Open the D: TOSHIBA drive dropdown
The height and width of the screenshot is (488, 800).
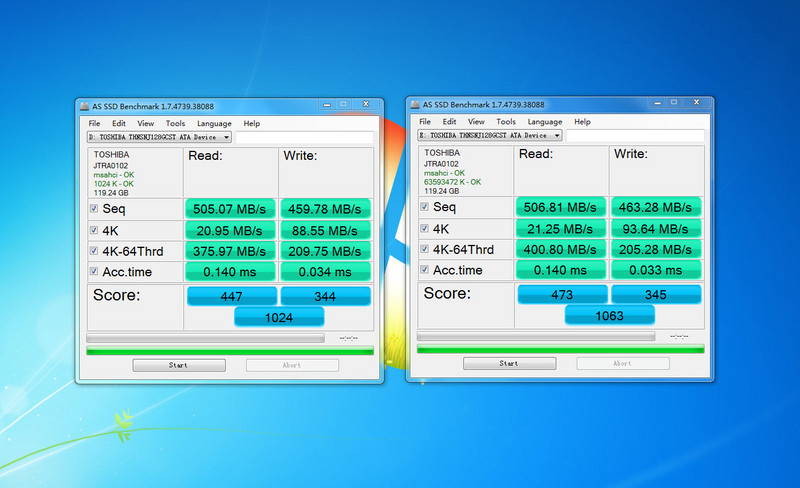click(227, 137)
